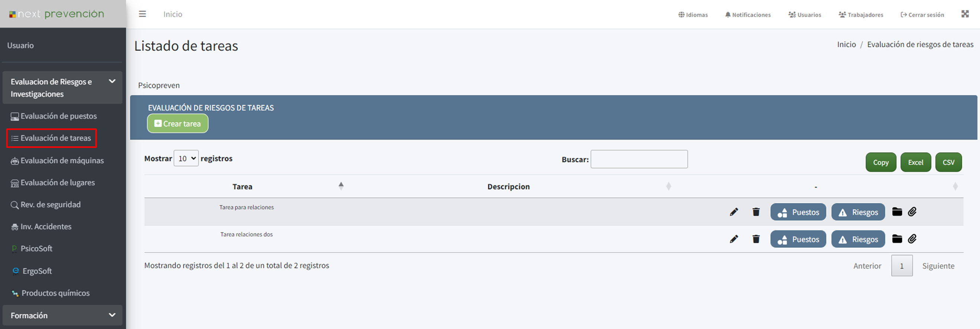
Task: Click the fullscreen expand icon in the top bar
Action: tap(965, 14)
